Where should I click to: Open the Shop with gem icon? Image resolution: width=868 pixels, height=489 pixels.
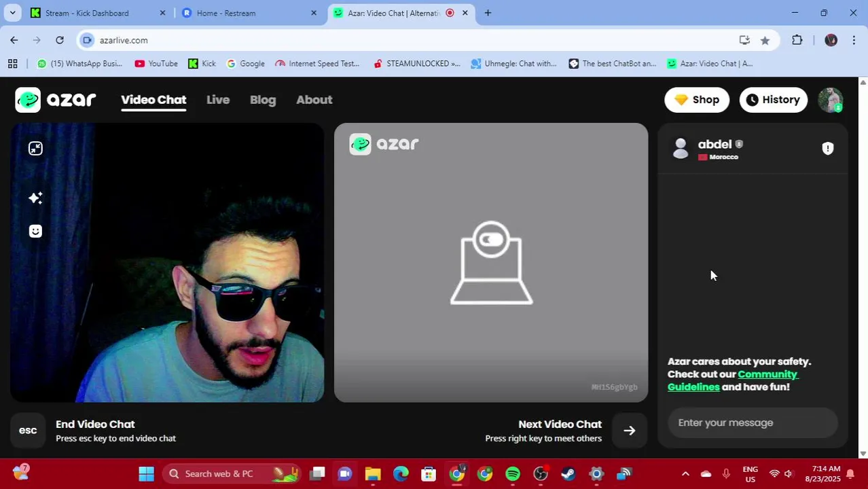tap(697, 100)
